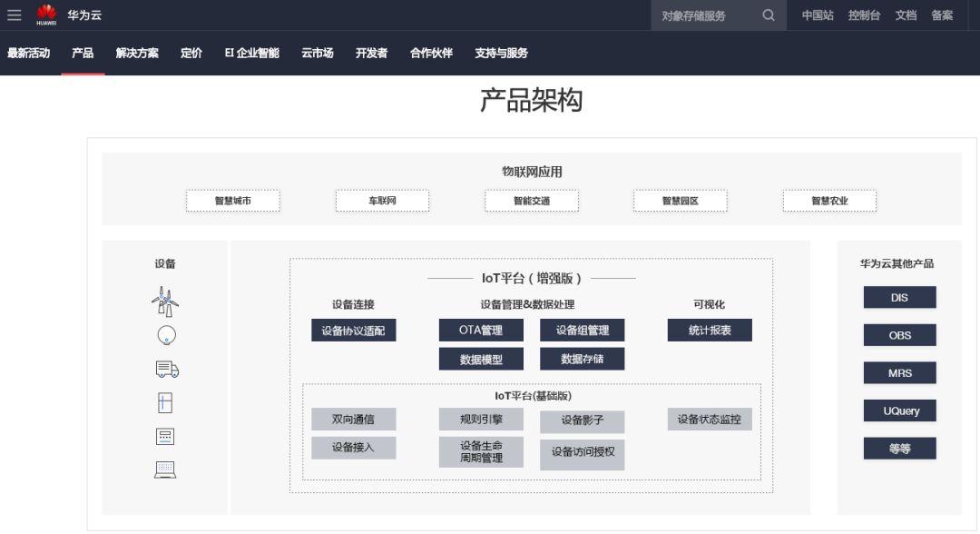
Task: Click the MRS product block
Action: (x=900, y=372)
